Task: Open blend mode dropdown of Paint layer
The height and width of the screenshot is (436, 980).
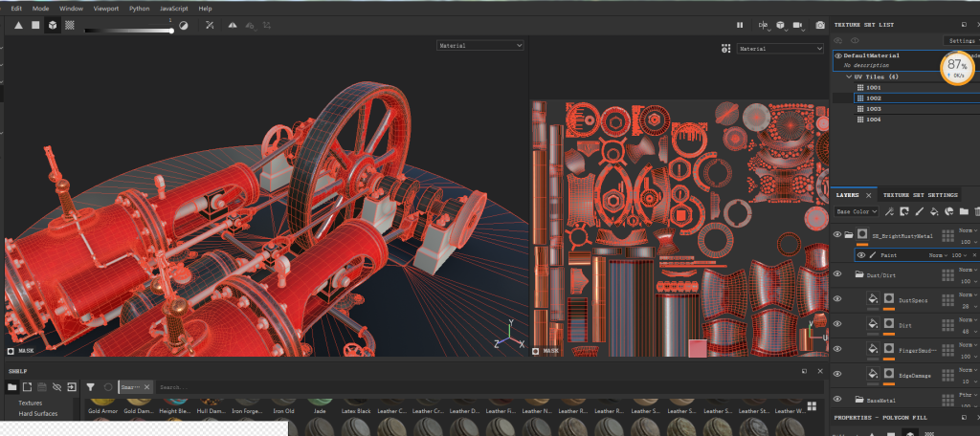Action: click(938, 255)
